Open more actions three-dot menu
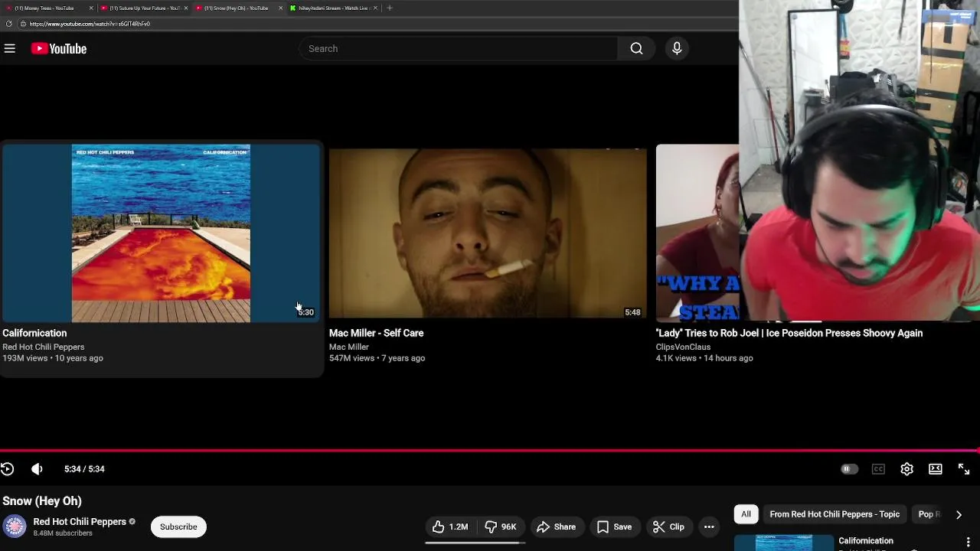The width and height of the screenshot is (980, 551). point(709,527)
